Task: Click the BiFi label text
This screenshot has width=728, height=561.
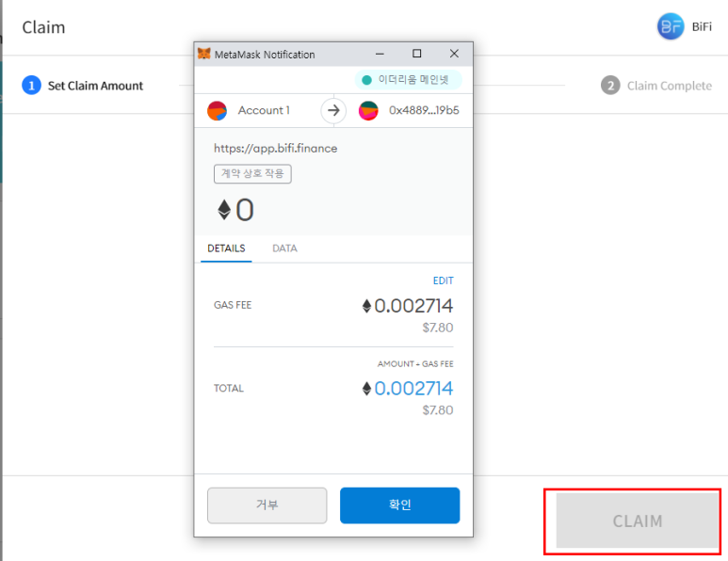Action: [702, 27]
